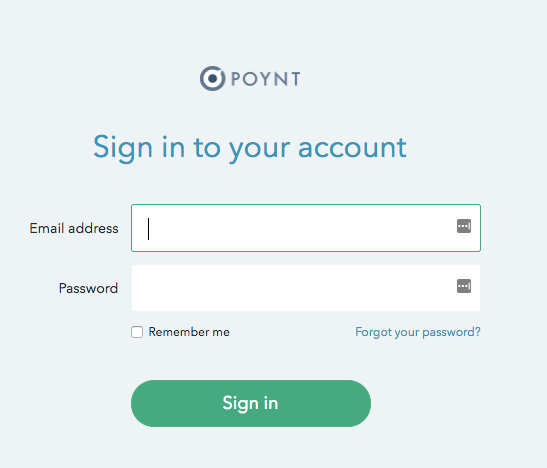
Task: Click the dot in the center of the Poynt logo
Action: click(212, 78)
